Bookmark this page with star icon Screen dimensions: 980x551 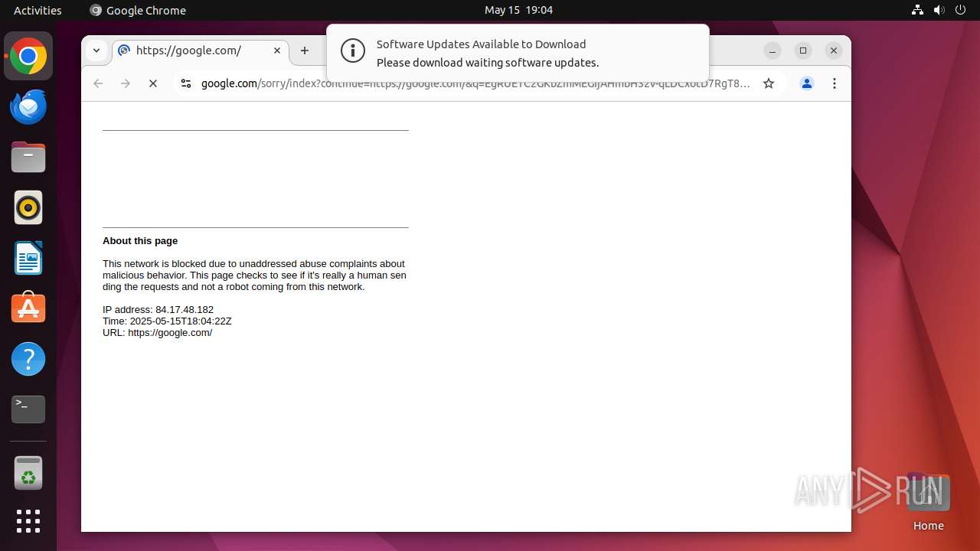(x=769, y=83)
